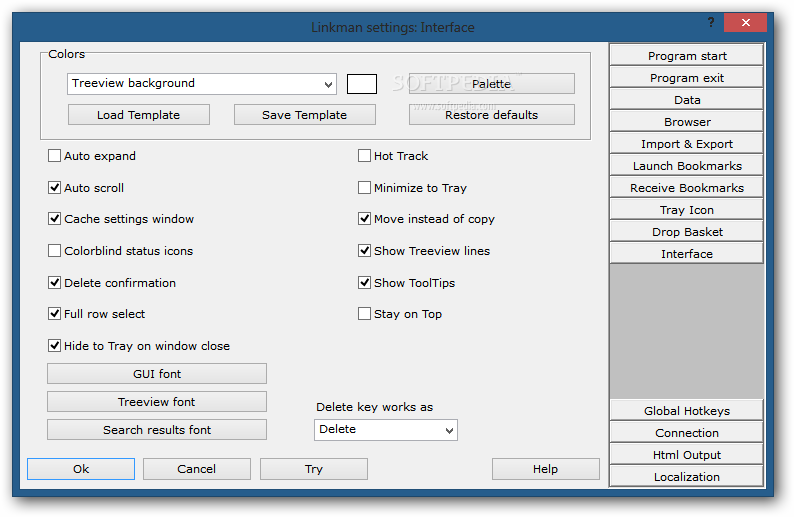Switch to Program start settings page

tap(686, 55)
